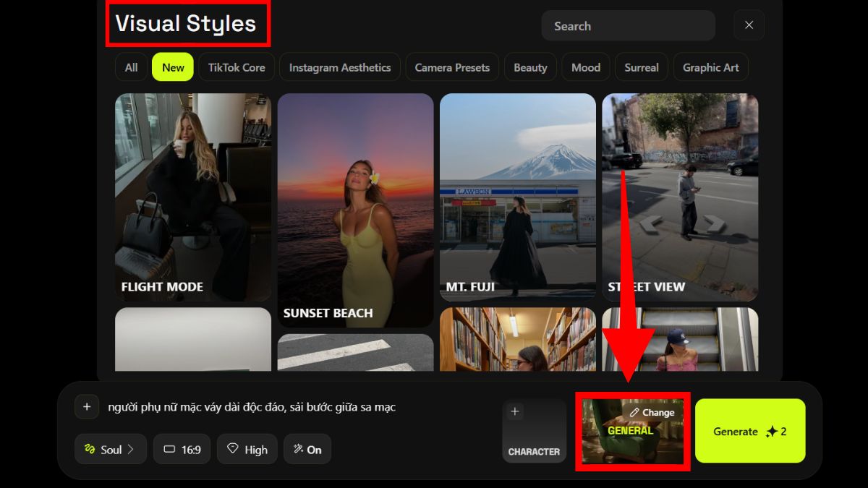The width and height of the screenshot is (868, 488).
Task: Switch to the TikTok Core tab
Action: coord(237,67)
